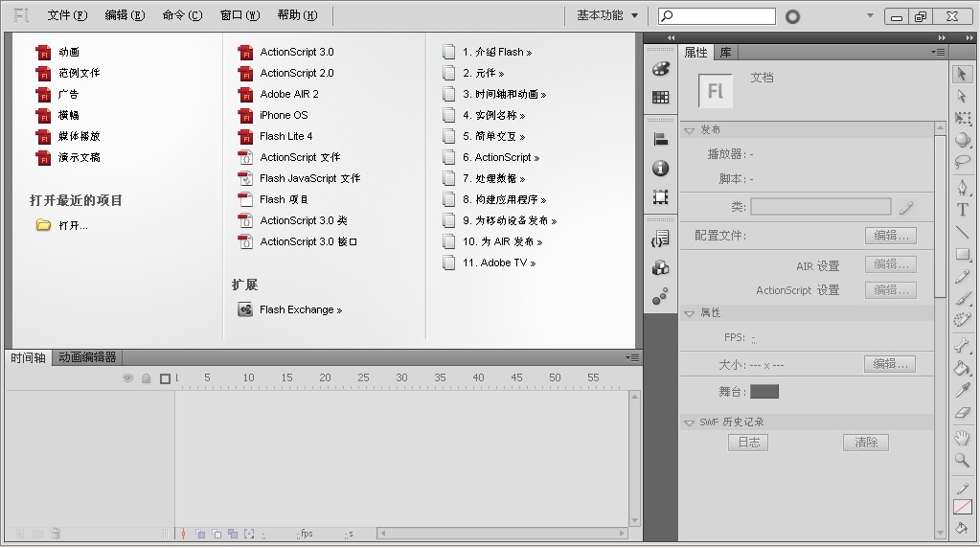Toggle show/hide all layers eye icon
This screenshot has width=980, height=548.
(128, 378)
